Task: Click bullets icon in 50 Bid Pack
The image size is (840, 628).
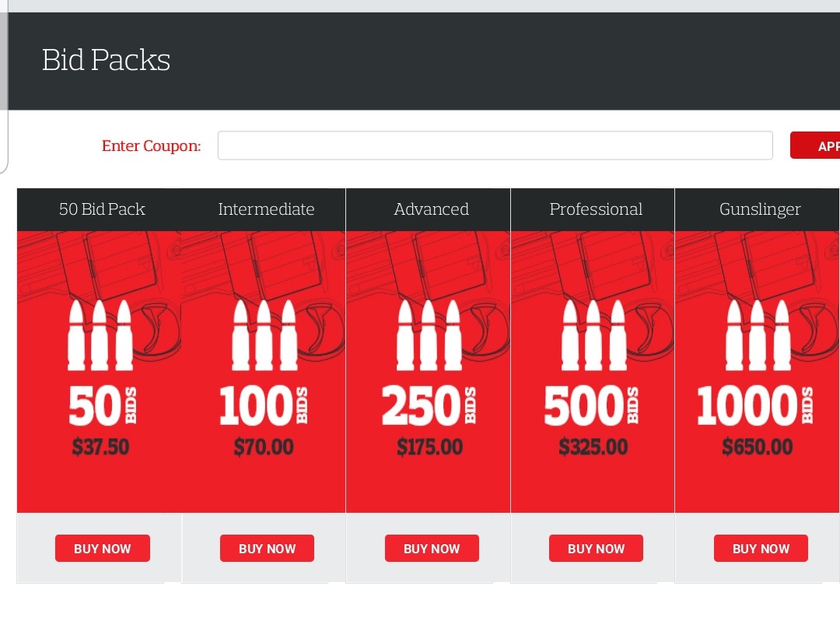Action: pyautogui.click(x=100, y=335)
